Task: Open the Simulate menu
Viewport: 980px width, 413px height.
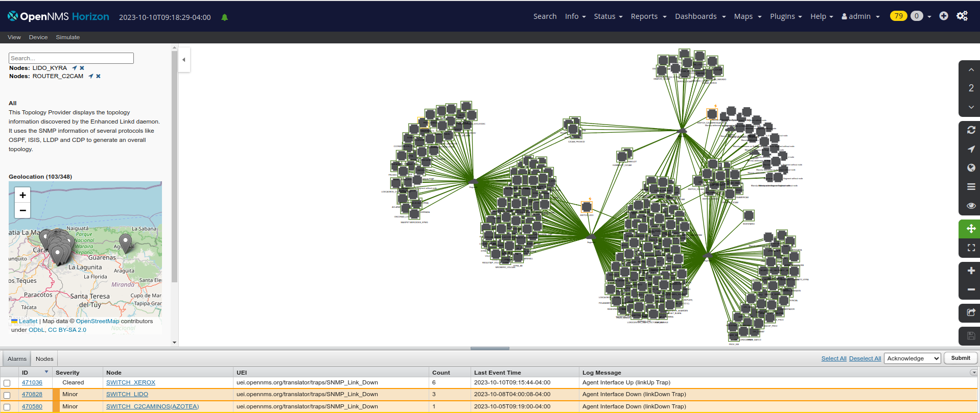Action: pyautogui.click(x=68, y=37)
